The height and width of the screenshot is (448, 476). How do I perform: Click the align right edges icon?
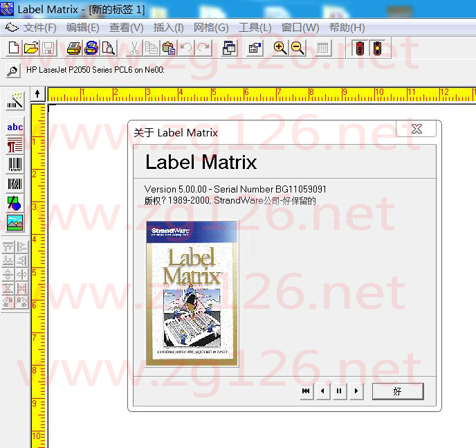click(x=22, y=260)
